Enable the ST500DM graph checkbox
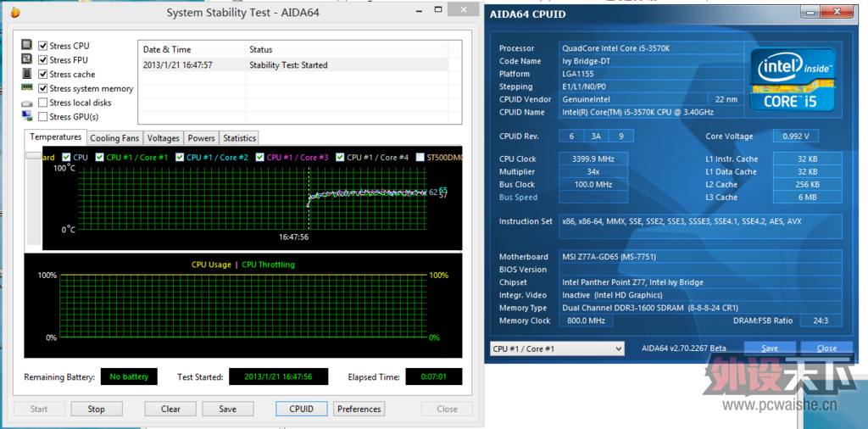 click(420, 157)
